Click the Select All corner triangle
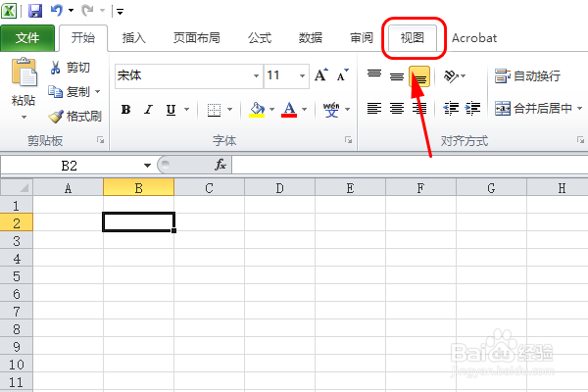The width and height of the screenshot is (588, 392). click(x=17, y=187)
